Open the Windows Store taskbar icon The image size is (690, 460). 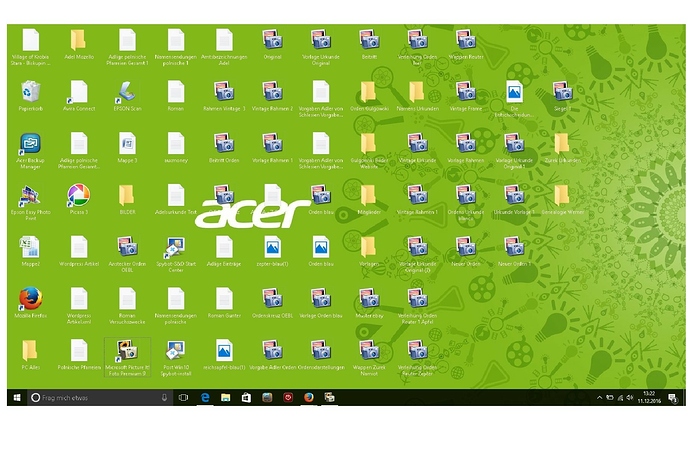pos(246,397)
